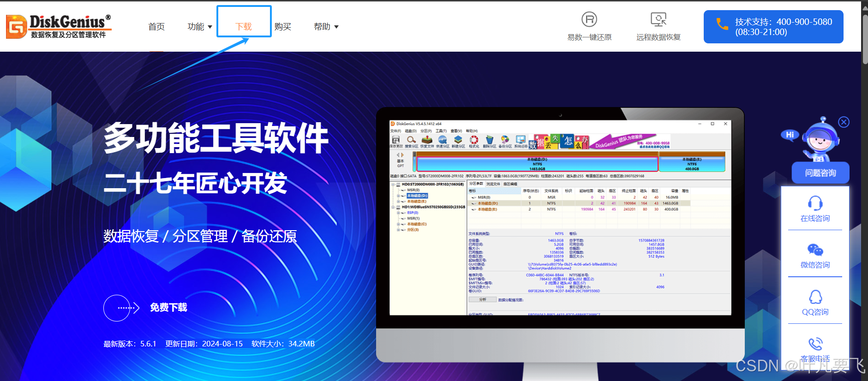This screenshot has width=868, height=381.
Task: Switch to 浏览文件 tab in the screenshot
Action: 493,184
